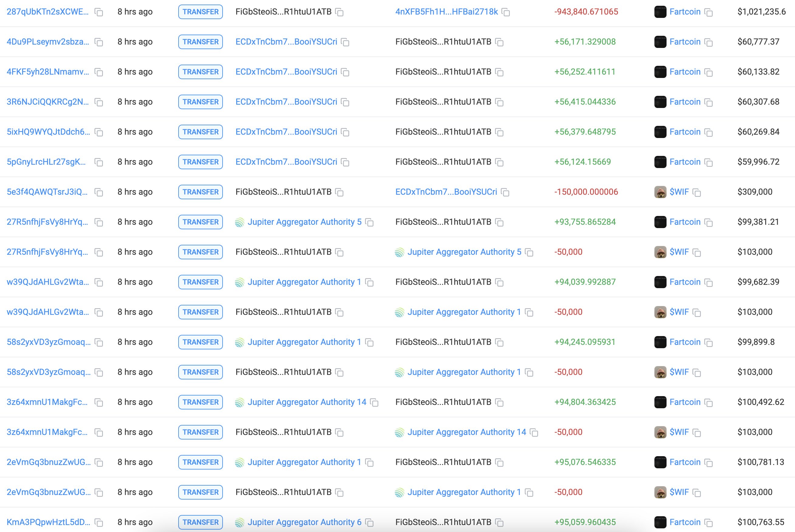Open the ECDxTnCbm7...BooiYSUCri sender in the +56,252.411611 row
Viewport: 795px width, 532px height.
tap(286, 72)
